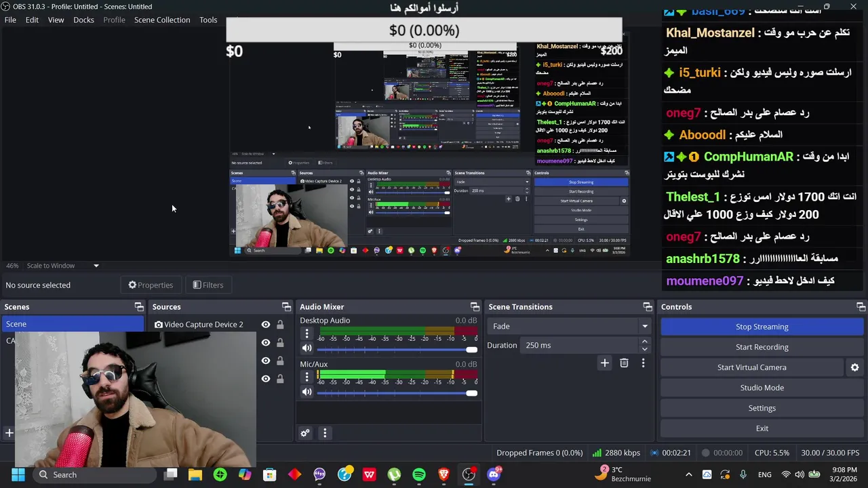This screenshot has height=488, width=868.
Task: Hide Video Capture Device 2 source
Action: [266, 325]
